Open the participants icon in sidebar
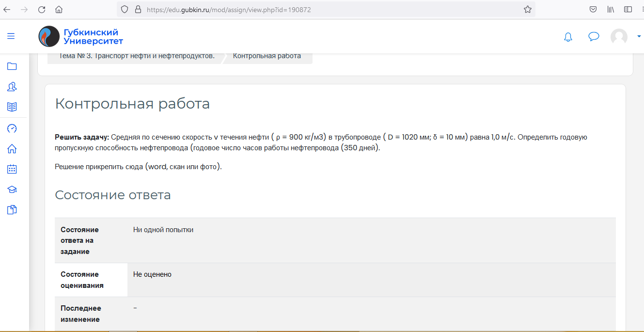The height and width of the screenshot is (332, 644). pos(12,87)
